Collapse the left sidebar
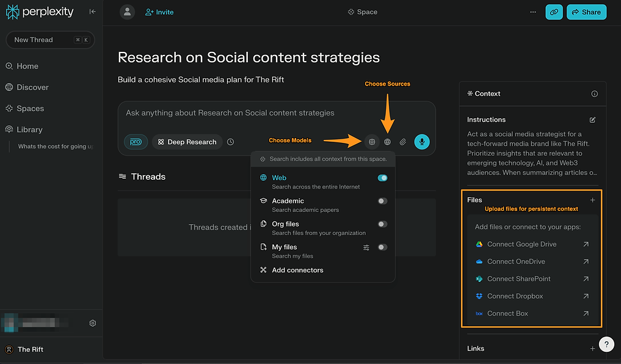 (x=92, y=12)
